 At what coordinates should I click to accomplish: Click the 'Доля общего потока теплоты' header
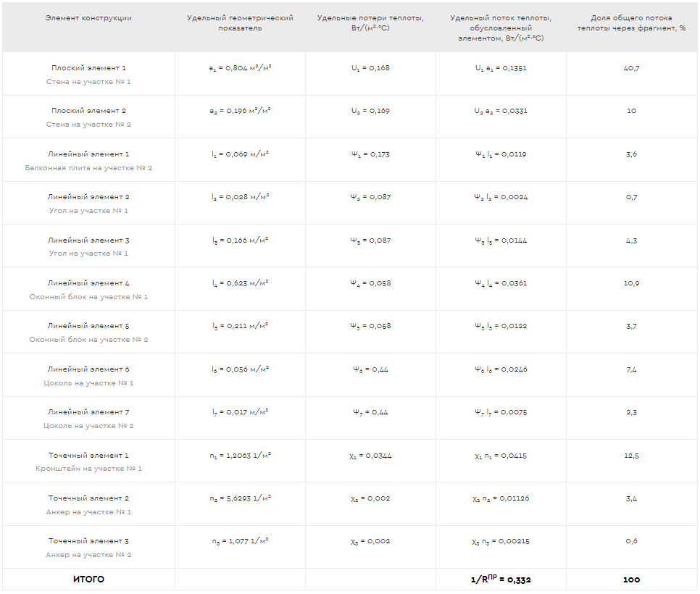[631, 23]
